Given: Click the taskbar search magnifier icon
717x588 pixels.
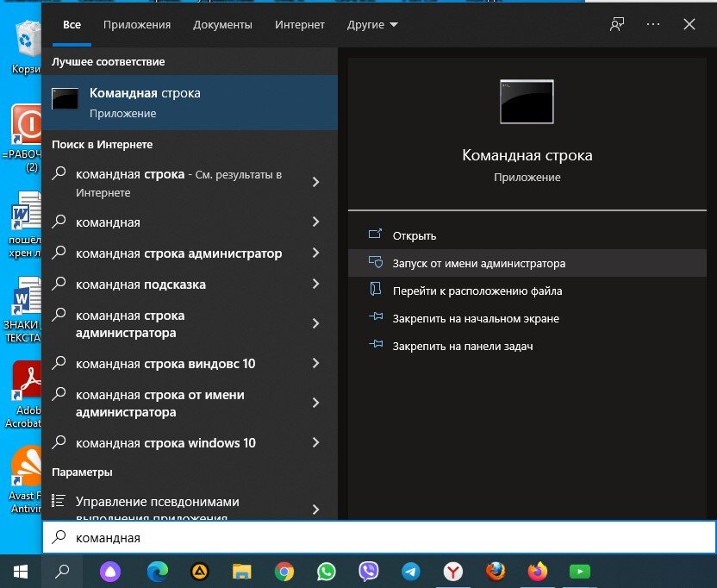Looking at the screenshot, I should pyautogui.click(x=62, y=571).
